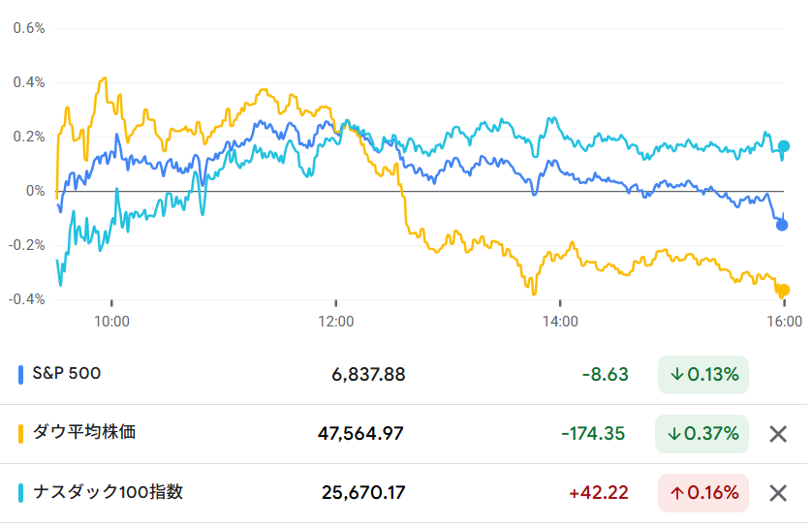Click the Dow down 0.37% badge
Screen dimensions: 812x526
click(x=703, y=433)
